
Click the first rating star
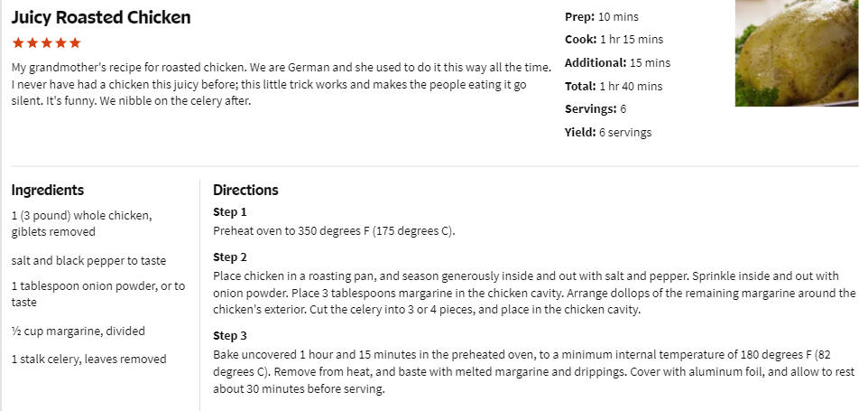pyautogui.click(x=18, y=42)
